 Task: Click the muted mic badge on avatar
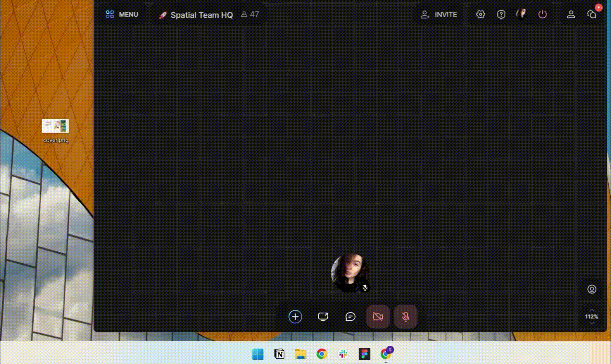[365, 288]
